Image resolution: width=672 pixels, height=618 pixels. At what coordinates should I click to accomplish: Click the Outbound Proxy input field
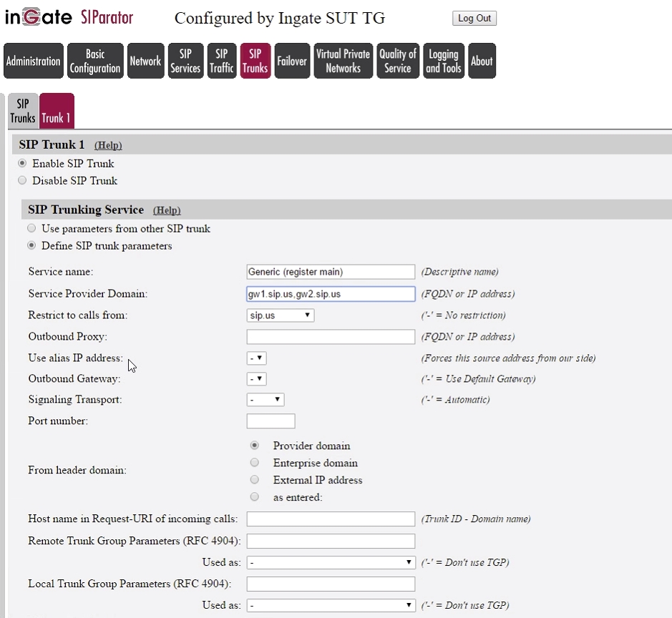coord(331,337)
